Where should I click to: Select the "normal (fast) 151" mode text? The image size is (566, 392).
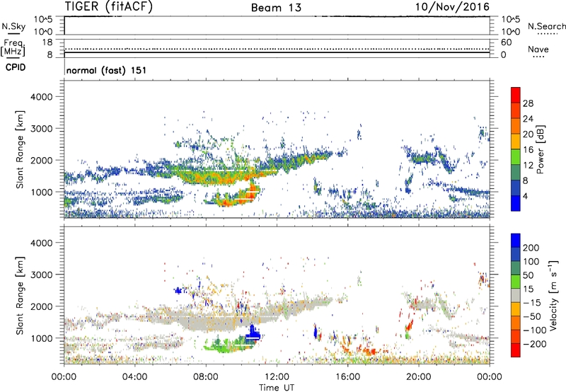pyautogui.click(x=107, y=70)
